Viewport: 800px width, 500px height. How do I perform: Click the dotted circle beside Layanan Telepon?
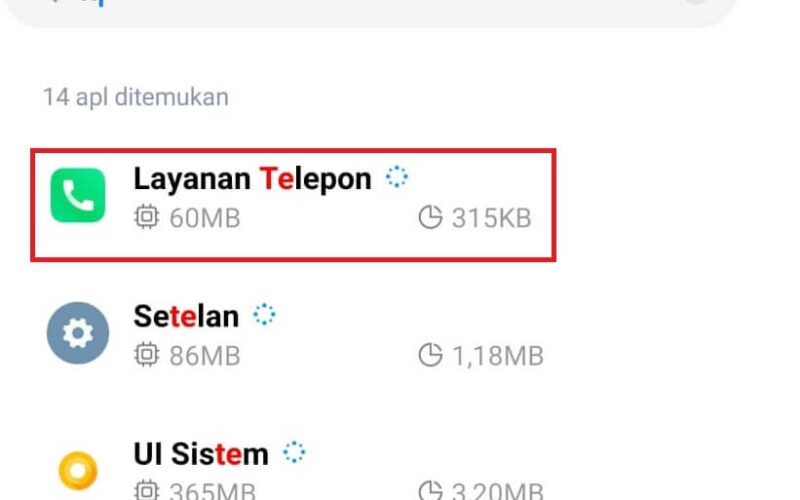(x=396, y=177)
